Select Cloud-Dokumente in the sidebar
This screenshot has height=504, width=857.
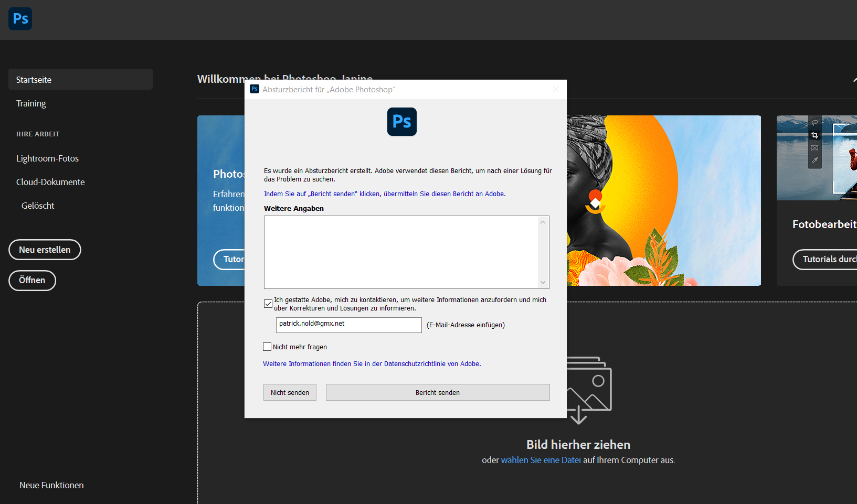click(50, 181)
